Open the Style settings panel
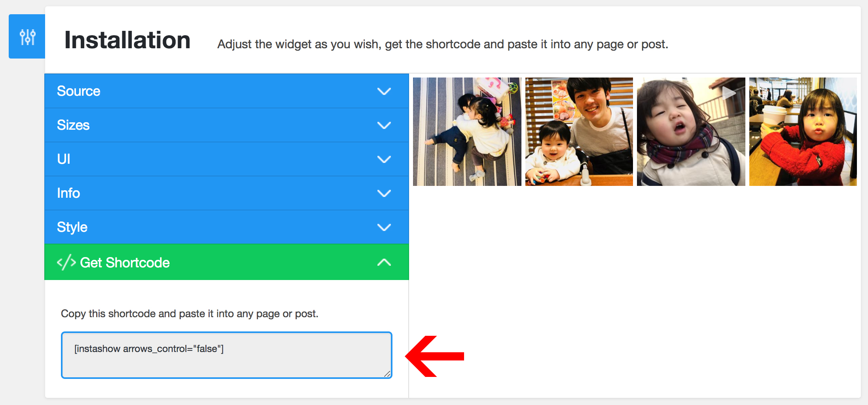This screenshot has height=405, width=868. point(227,227)
